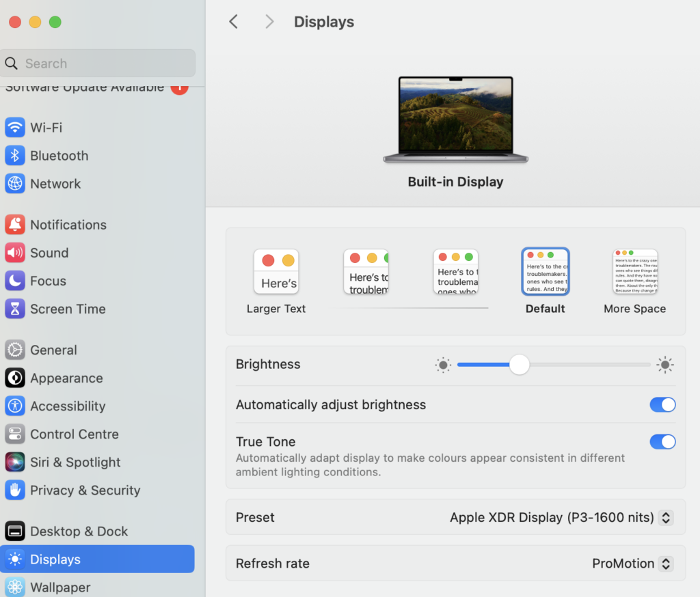Click the Wi-Fi icon in sidebar
This screenshot has height=597, width=700.
point(14,128)
